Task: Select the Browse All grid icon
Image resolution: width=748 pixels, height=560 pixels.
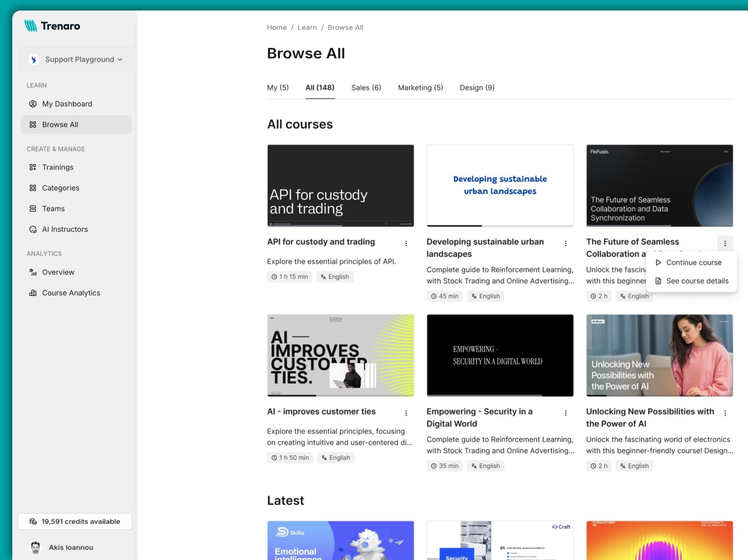Action: 33,125
